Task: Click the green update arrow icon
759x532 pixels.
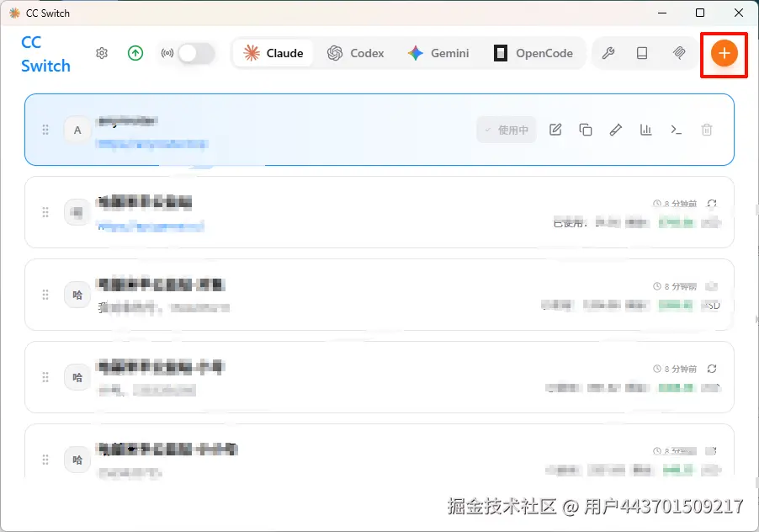Action: pos(135,53)
